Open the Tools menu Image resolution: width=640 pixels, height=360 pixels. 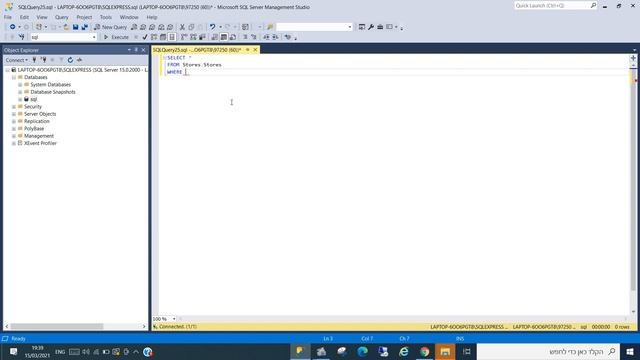click(x=106, y=17)
